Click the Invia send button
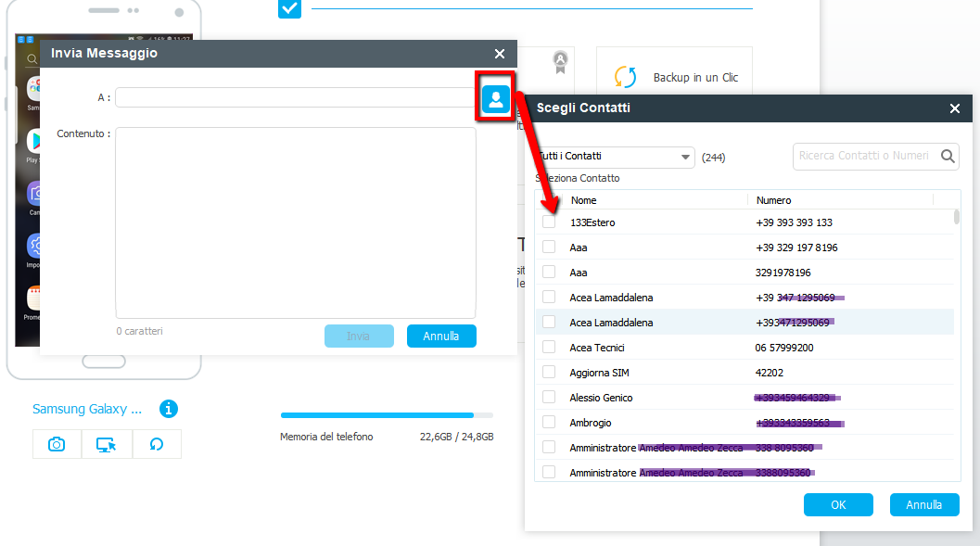Image resolution: width=980 pixels, height=546 pixels. 359,336
